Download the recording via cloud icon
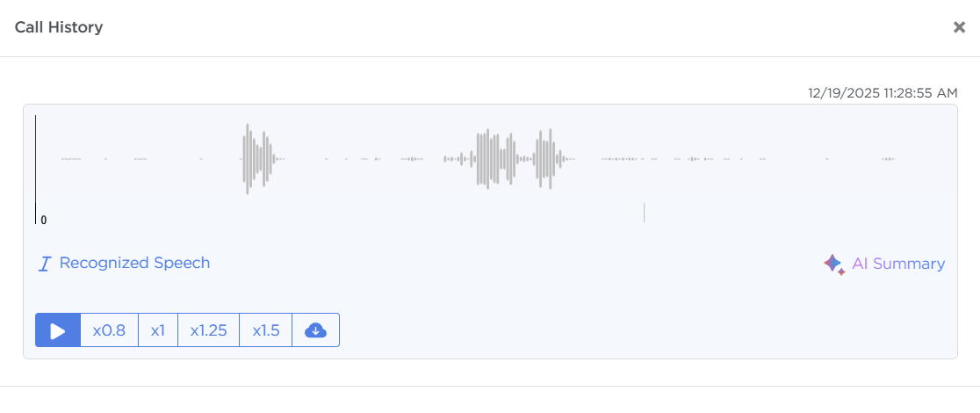The width and height of the screenshot is (980, 413). point(315,330)
